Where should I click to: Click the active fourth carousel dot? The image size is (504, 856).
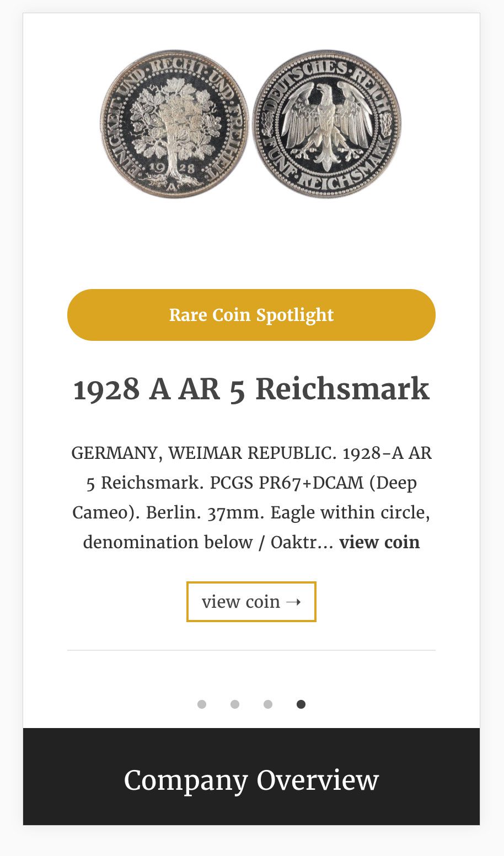click(301, 704)
